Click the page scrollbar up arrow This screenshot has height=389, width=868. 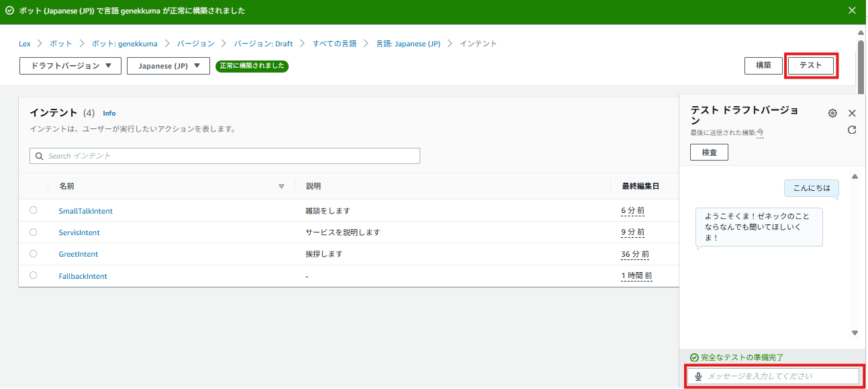861,33
